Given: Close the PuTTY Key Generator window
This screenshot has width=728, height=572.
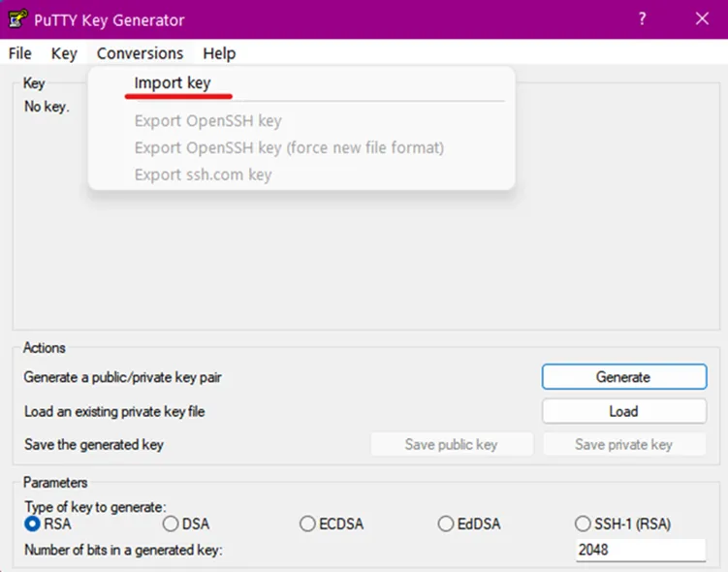Looking at the screenshot, I should (x=702, y=19).
